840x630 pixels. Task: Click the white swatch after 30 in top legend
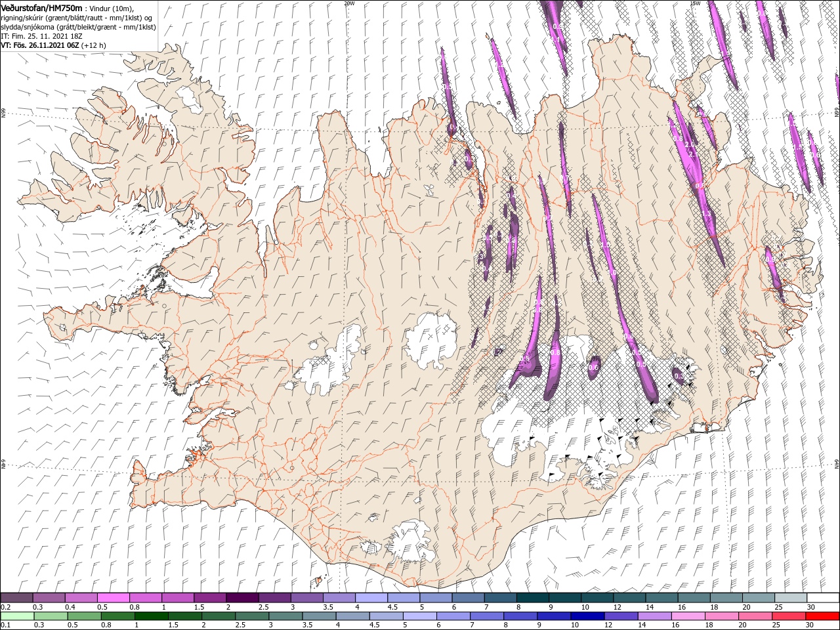click(x=823, y=598)
